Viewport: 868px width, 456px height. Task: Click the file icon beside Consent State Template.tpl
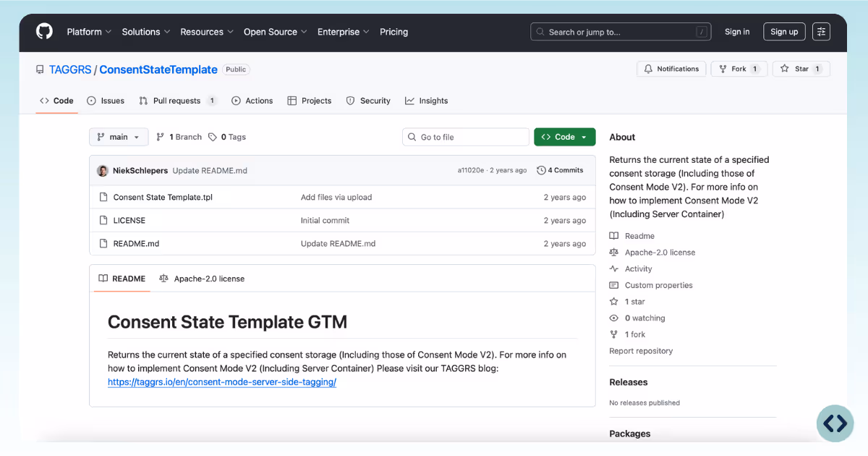click(103, 197)
